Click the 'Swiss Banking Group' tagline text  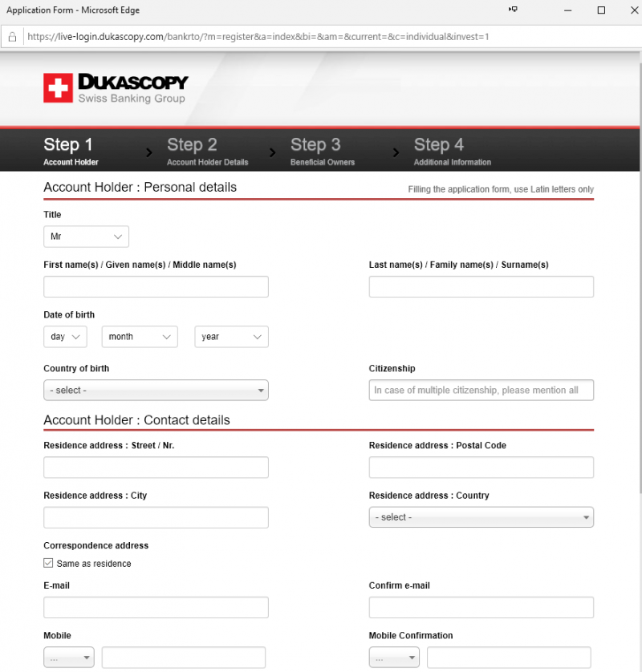[x=132, y=98]
